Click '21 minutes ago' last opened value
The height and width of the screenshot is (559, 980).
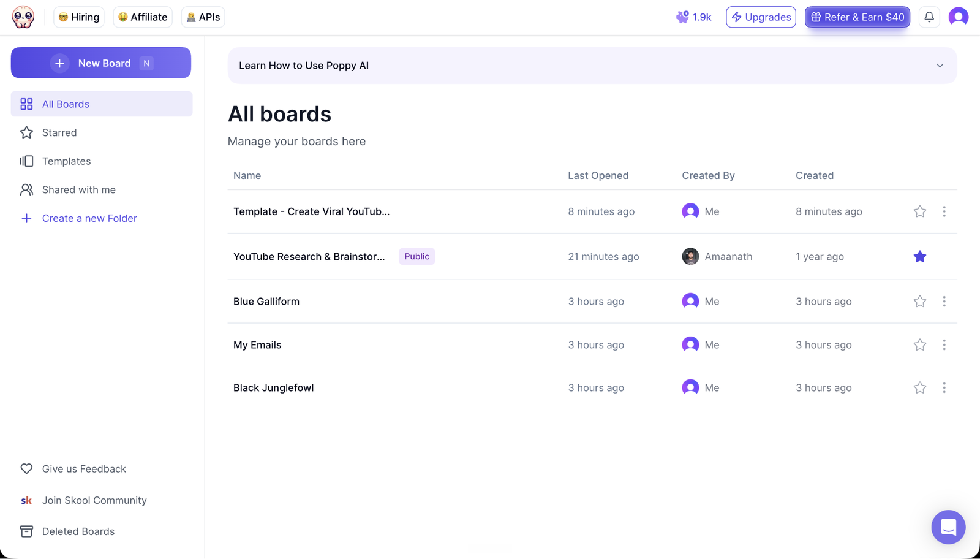point(603,257)
